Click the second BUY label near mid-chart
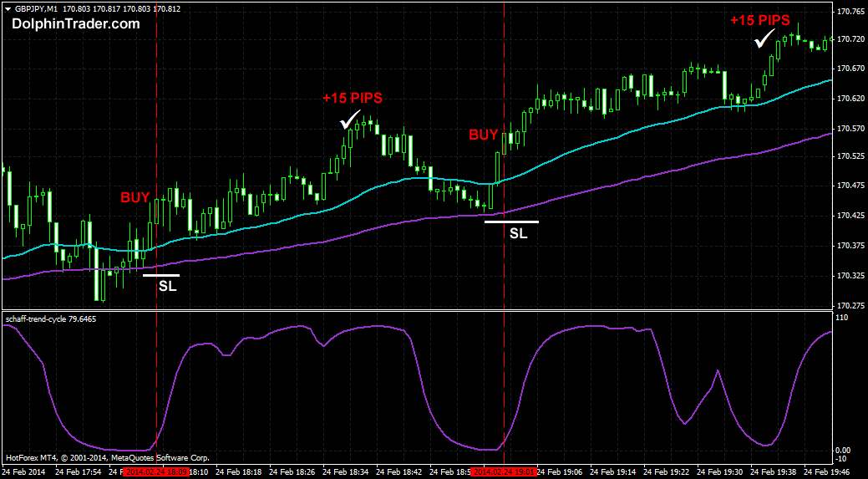This screenshot has height=479, width=868. click(x=483, y=135)
